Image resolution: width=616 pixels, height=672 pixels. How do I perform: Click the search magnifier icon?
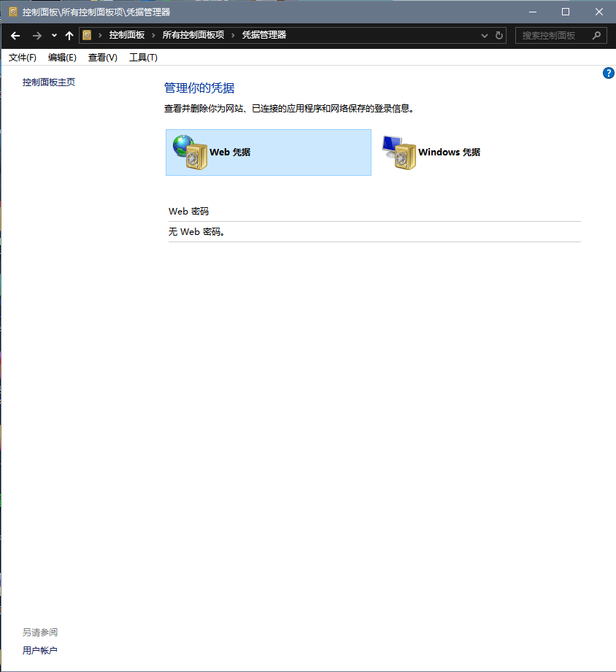pos(596,36)
